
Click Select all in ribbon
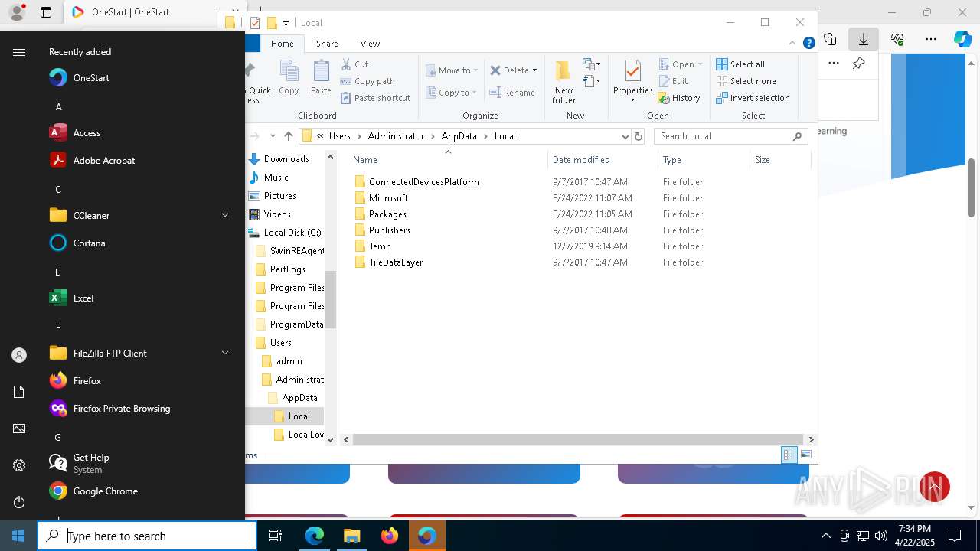click(x=740, y=64)
